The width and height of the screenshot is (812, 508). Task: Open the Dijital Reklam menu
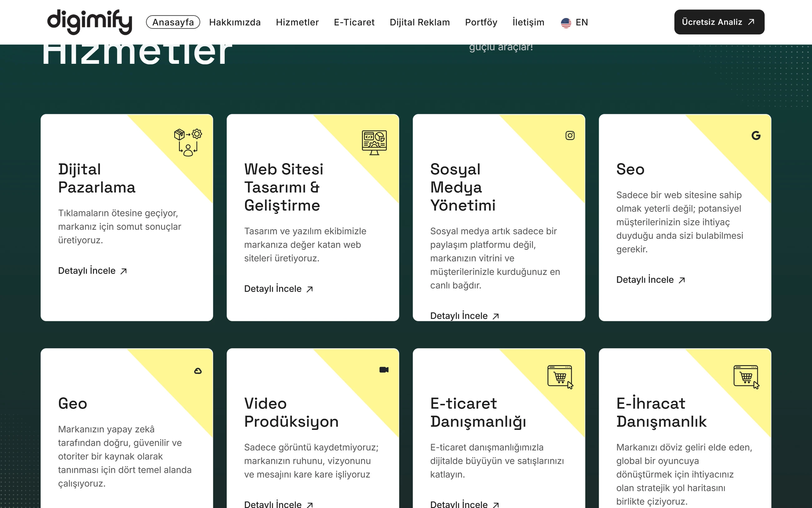click(420, 22)
